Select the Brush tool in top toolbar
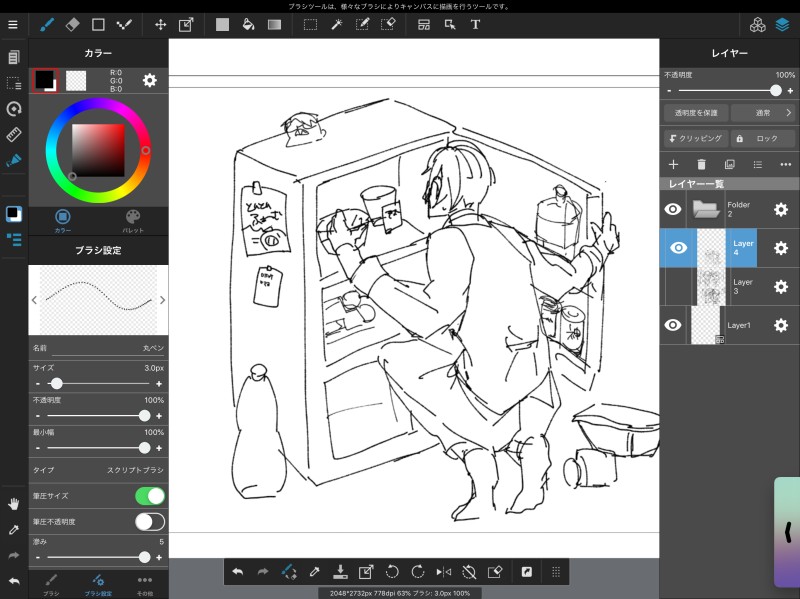Image resolution: width=800 pixels, height=599 pixels. pos(47,24)
